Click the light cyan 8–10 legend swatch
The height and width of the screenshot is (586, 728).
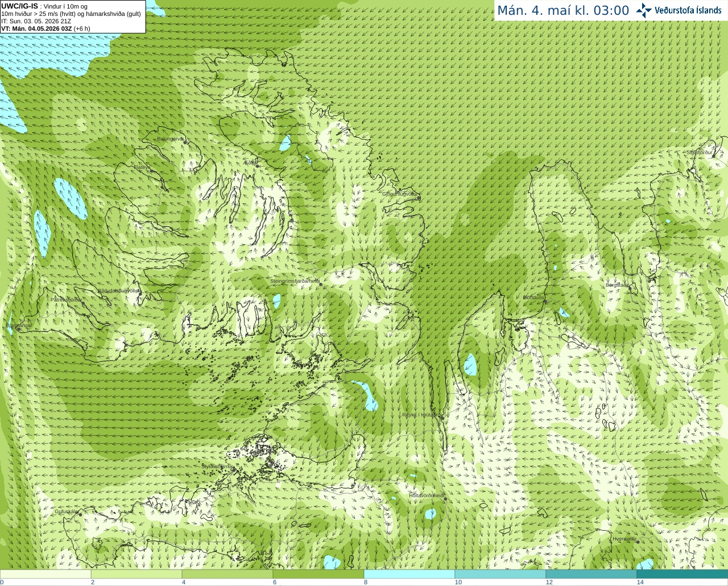[409, 574]
